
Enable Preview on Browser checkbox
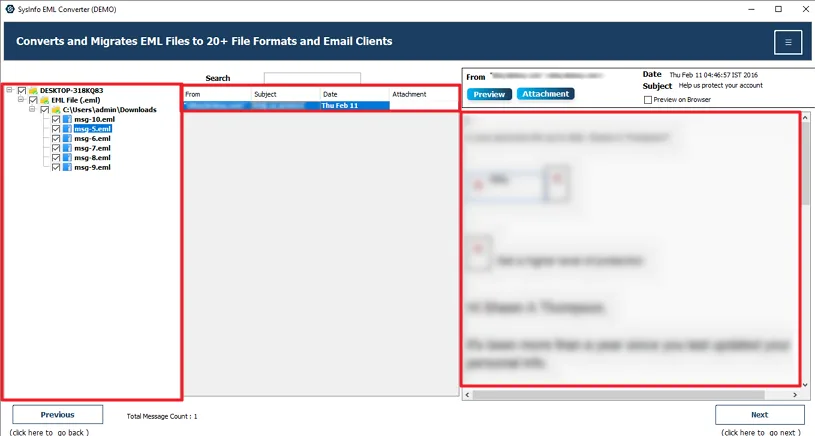648,100
